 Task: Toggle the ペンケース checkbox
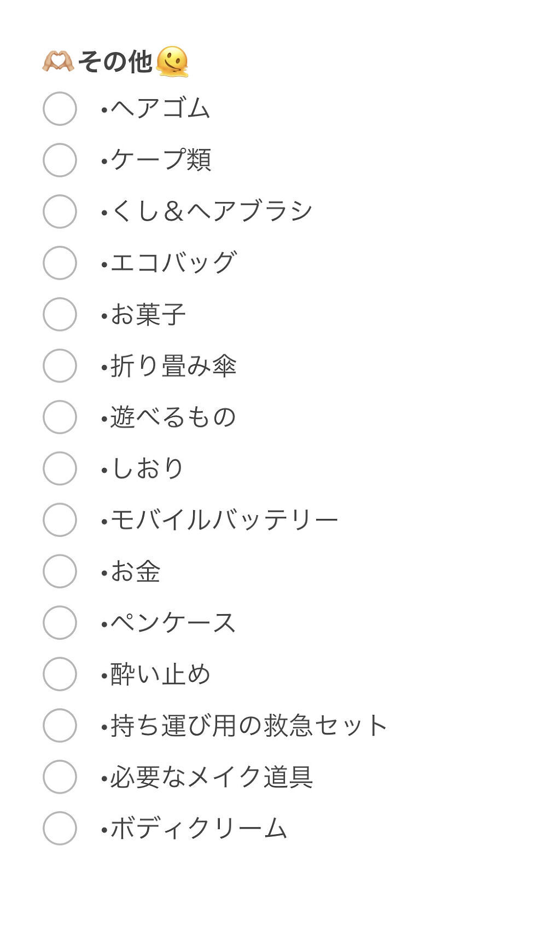point(60,623)
